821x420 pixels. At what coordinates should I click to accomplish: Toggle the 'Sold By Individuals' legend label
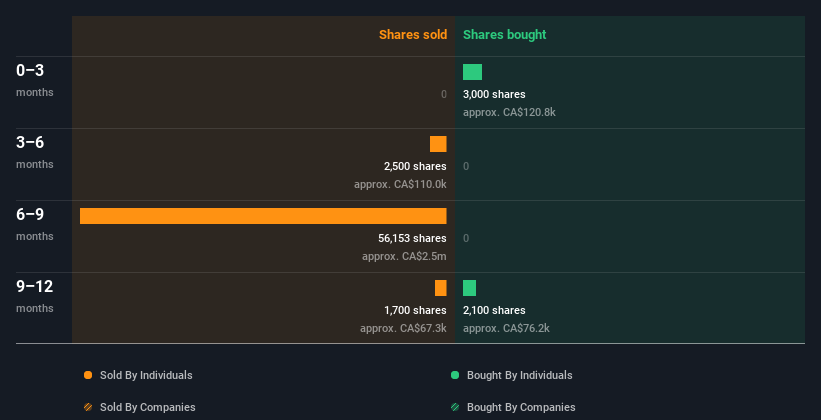pyautogui.click(x=146, y=375)
